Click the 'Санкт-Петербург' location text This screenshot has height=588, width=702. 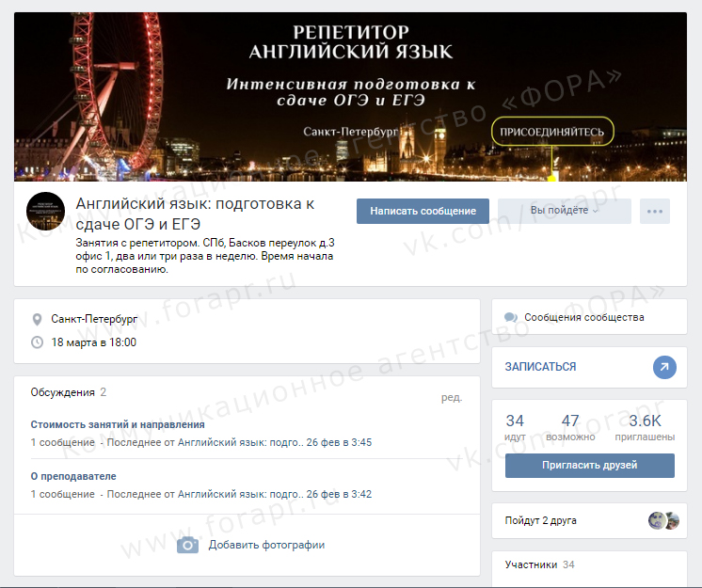(x=94, y=319)
